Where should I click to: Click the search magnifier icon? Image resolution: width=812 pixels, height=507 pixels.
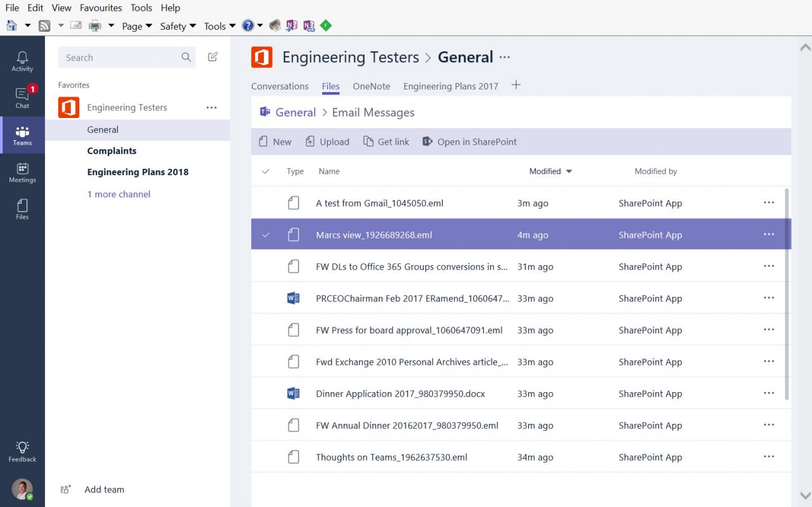pos(186,57)
